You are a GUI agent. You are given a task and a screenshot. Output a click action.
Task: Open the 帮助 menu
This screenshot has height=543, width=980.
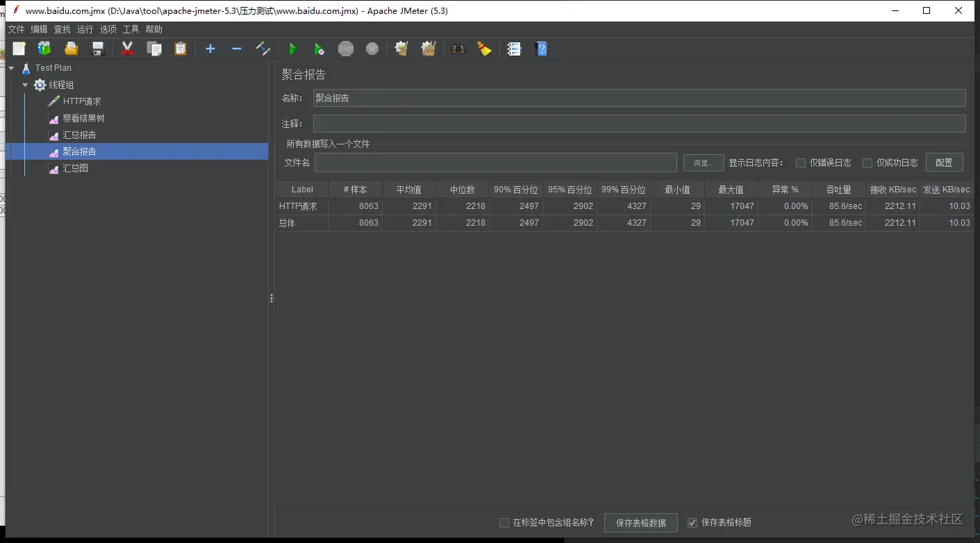pyautogui.click(x=153, y=29)
